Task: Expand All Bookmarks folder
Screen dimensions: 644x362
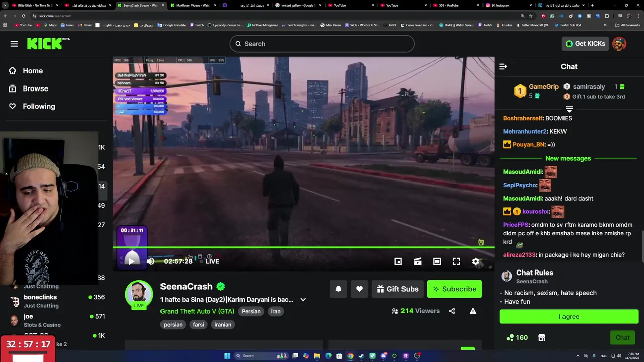Action: pyautogui.click(x=628, y=25)
